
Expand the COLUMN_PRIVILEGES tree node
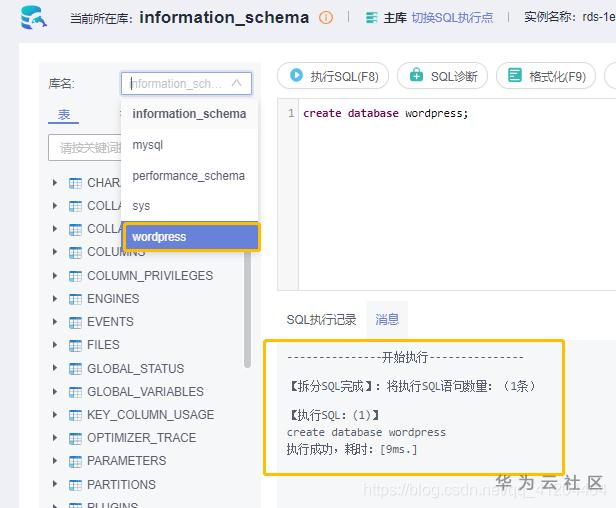tap(55, 275)
